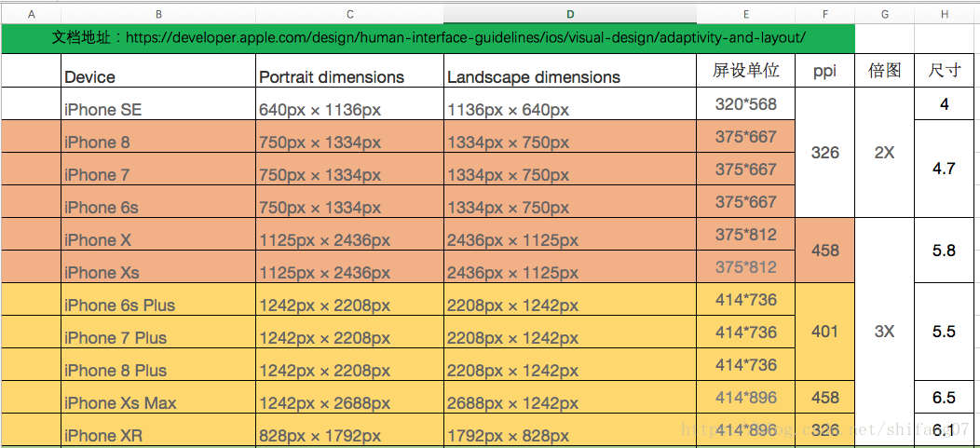Select the size cell showing 4

pyautogui.click(x=945, y=103)
